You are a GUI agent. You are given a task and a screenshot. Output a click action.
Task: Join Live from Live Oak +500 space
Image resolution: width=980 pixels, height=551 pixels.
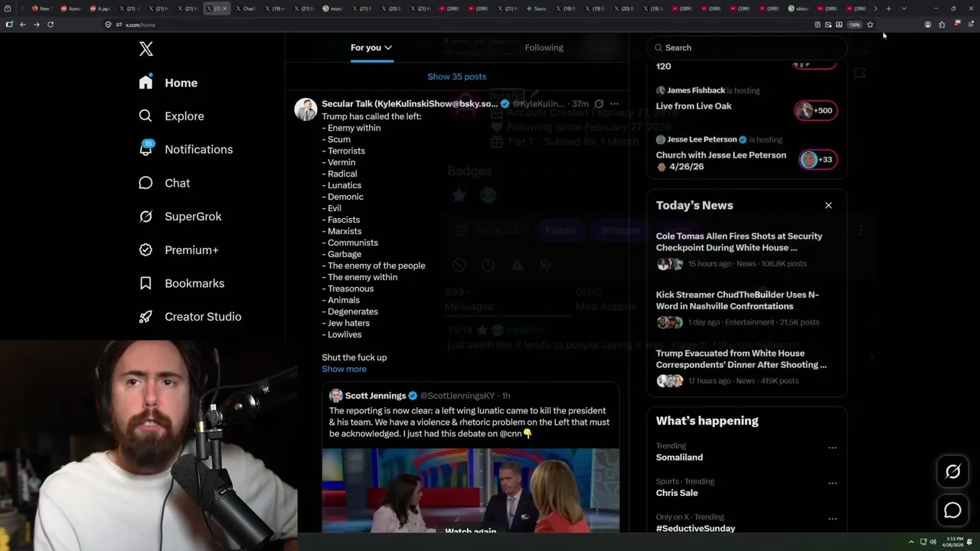(816, 110)
